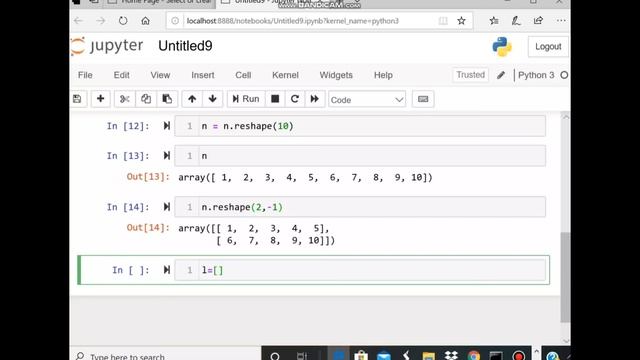Add page to favorites star icon
This screenshot has width=640, height=360.
click(x=462, y=21)
